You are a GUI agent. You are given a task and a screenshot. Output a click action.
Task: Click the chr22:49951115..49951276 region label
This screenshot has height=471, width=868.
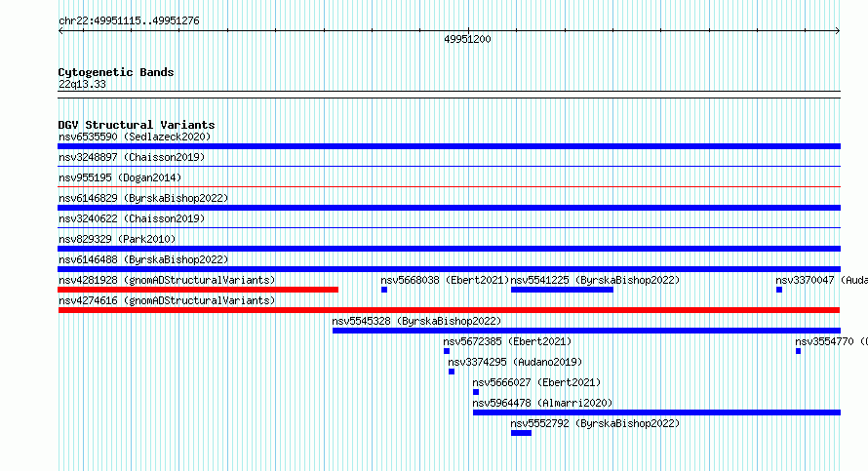point(129,21)
